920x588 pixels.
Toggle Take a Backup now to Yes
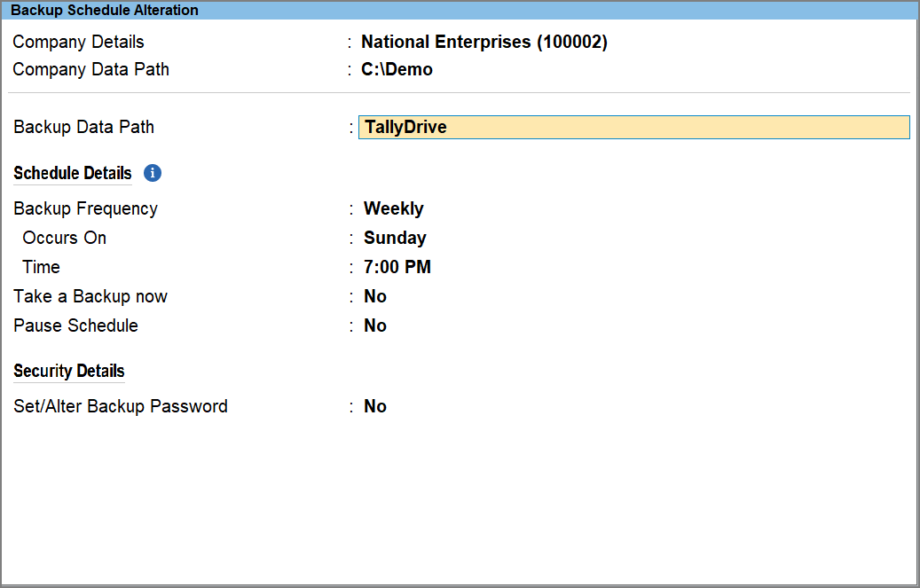(374, 296)
